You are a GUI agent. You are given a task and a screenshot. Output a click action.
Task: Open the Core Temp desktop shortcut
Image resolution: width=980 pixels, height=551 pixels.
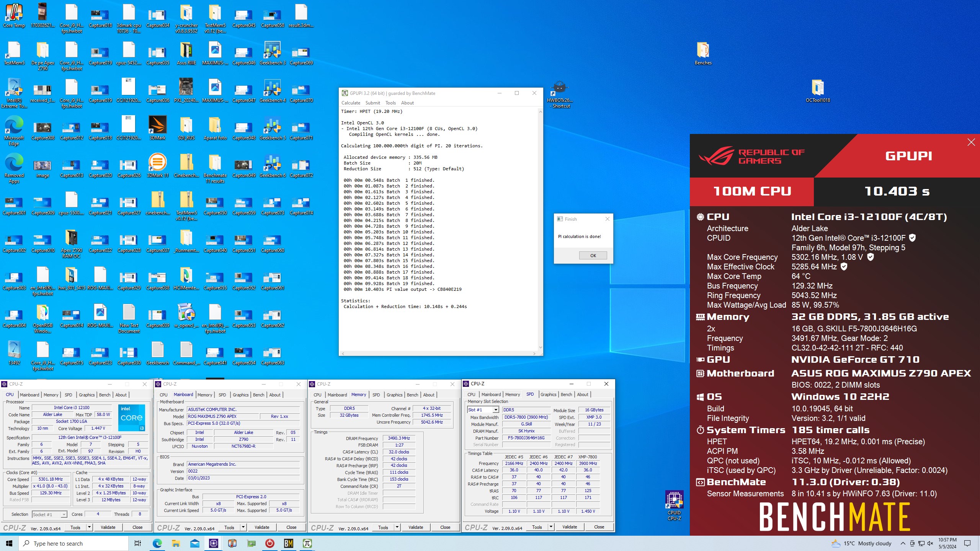(14, 16)
